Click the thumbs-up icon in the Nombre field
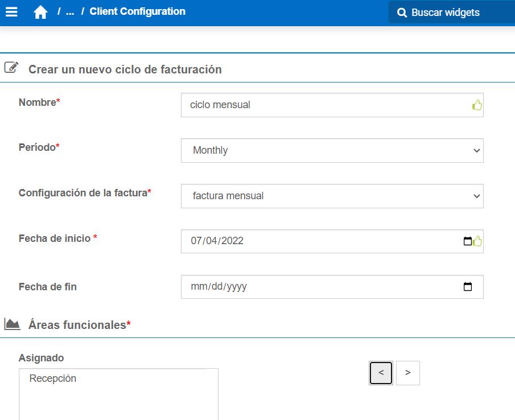The image size is (515, 420). click(x=477, y=105)
